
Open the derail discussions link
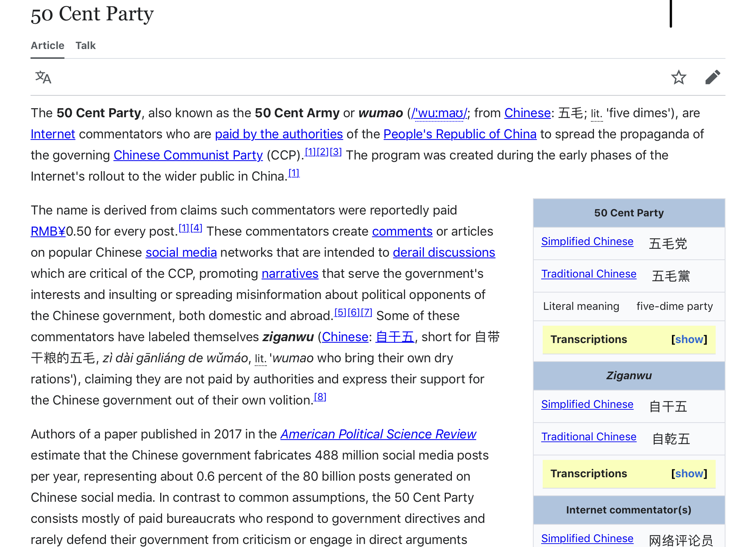[444, 253]
